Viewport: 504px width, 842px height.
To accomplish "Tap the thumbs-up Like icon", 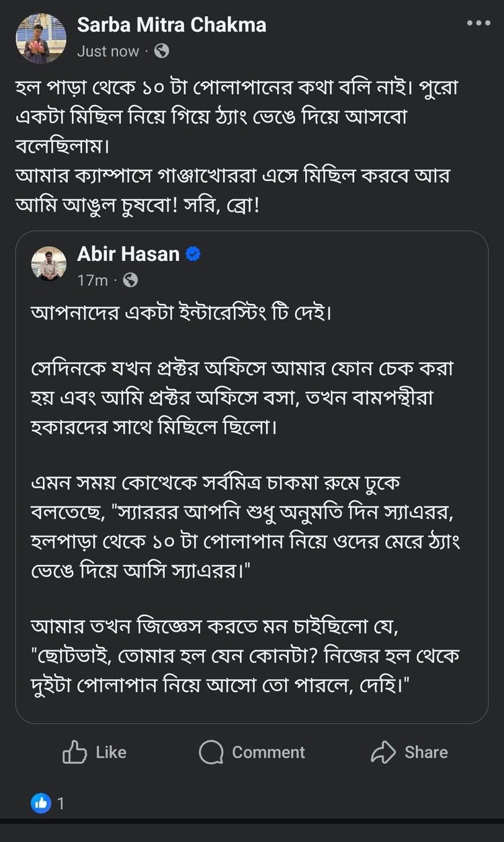I will tap(74, 752).
